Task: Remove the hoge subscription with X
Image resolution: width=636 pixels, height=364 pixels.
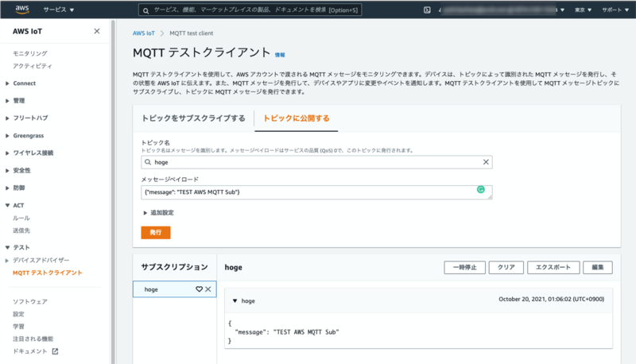Action: coord(207,289)
